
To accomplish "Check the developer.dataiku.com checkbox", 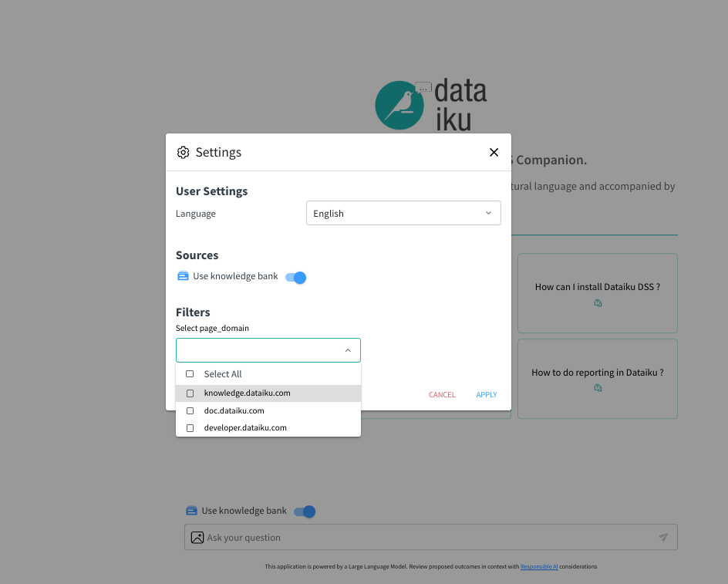I will [x=190, y=428].
